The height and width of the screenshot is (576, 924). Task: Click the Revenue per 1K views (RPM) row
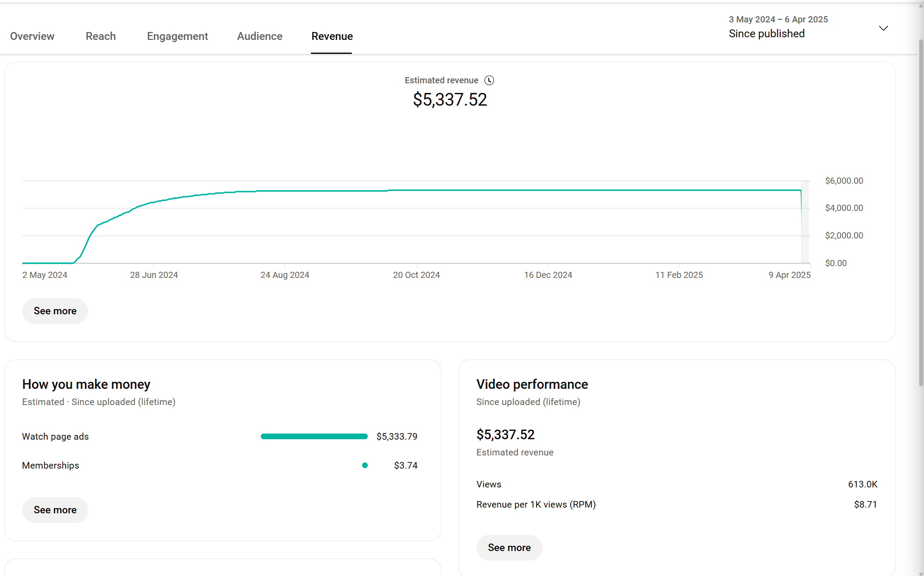click(536, 505)
